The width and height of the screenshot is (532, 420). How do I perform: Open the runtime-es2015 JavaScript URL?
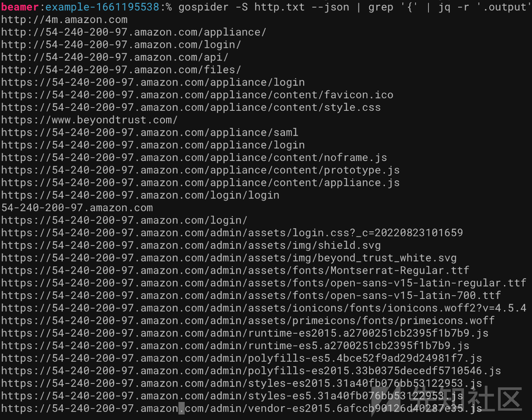(x=245, y=333)
